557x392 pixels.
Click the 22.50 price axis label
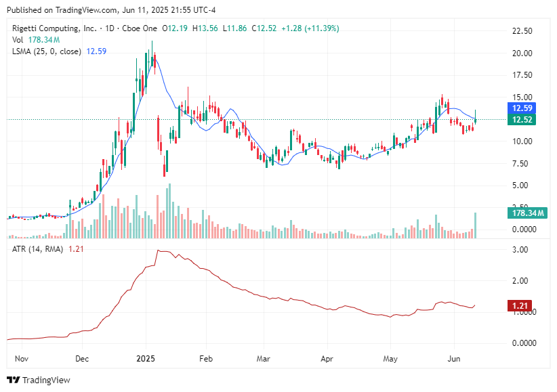pyautogui.click(x=522, y=31)
